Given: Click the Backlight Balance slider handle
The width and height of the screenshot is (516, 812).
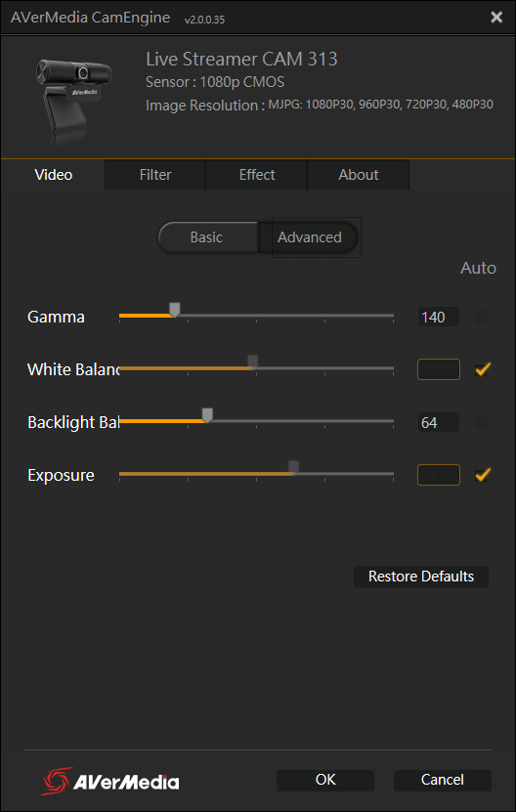Looking at the screenshot, I should [207, 415].
